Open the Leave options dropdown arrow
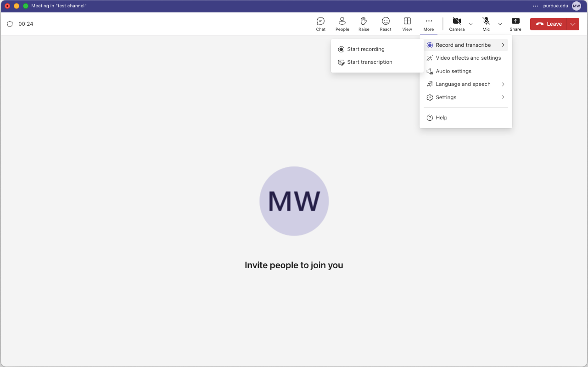This screenshot has width=588, height=367. click(x=573, y=24)
